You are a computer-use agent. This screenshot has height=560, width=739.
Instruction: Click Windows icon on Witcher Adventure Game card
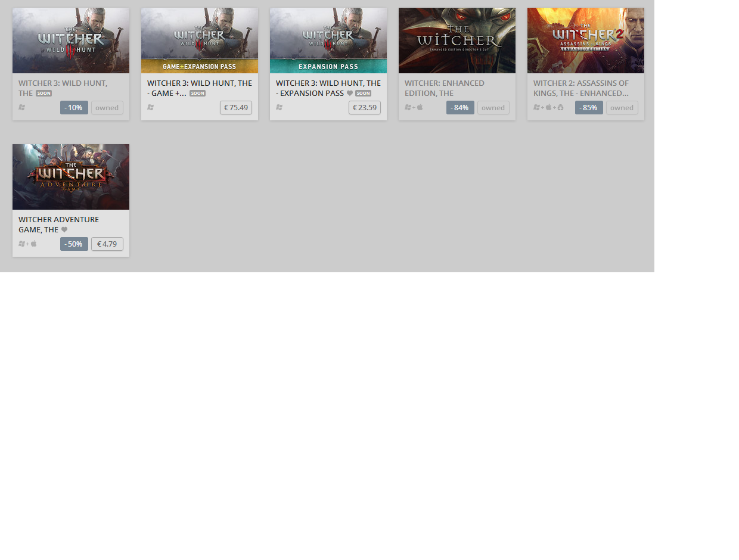click(x=21, y=244)
